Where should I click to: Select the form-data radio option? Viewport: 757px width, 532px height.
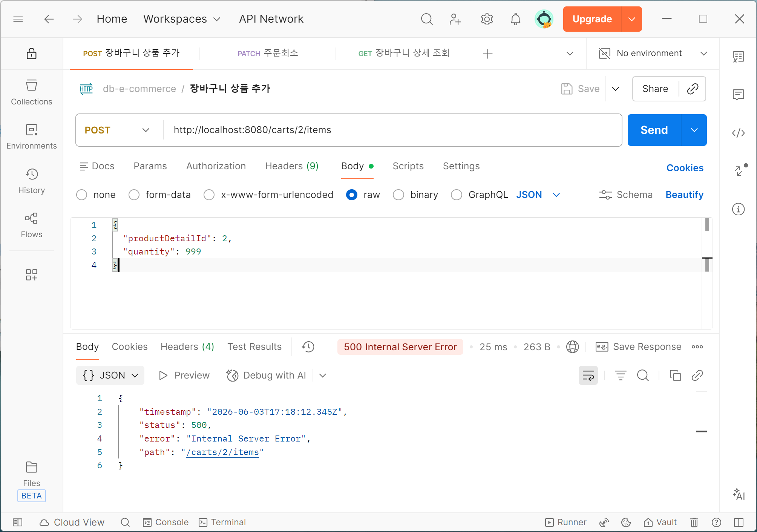(134, 195)
